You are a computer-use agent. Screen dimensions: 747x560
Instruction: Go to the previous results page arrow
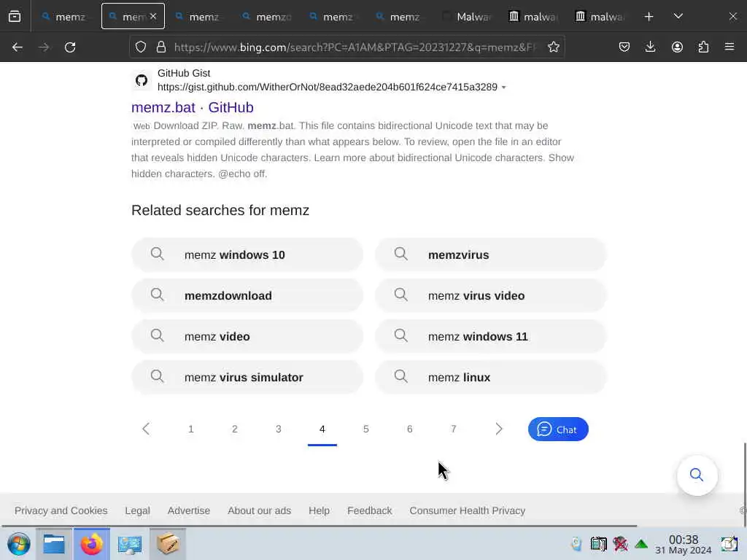146,429
